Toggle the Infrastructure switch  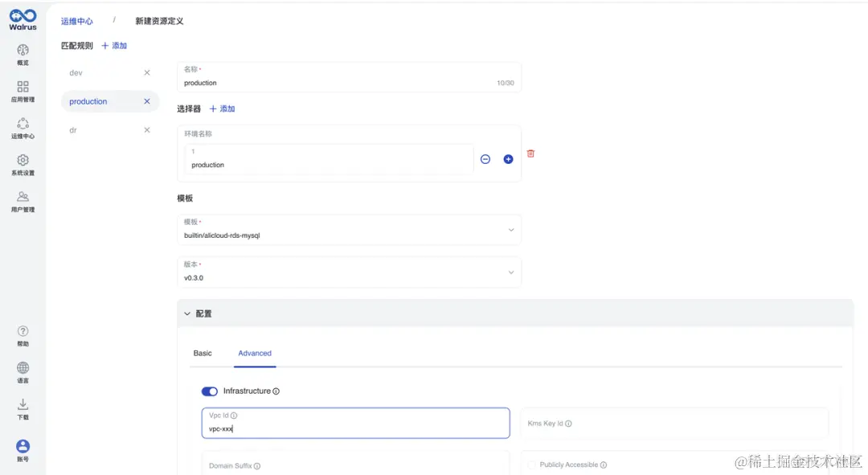click(x=209, y=391)
